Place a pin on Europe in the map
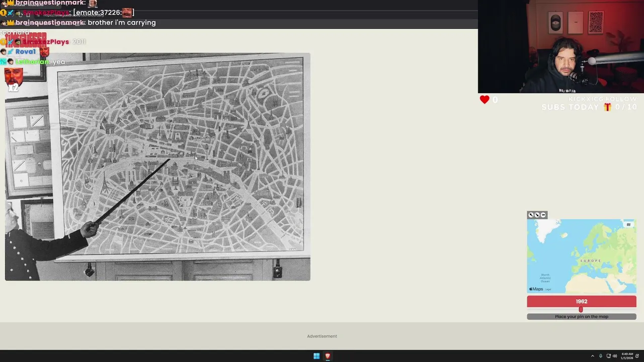Image resolution: width=644 pixels, height=362 pixels. (591, 260)
